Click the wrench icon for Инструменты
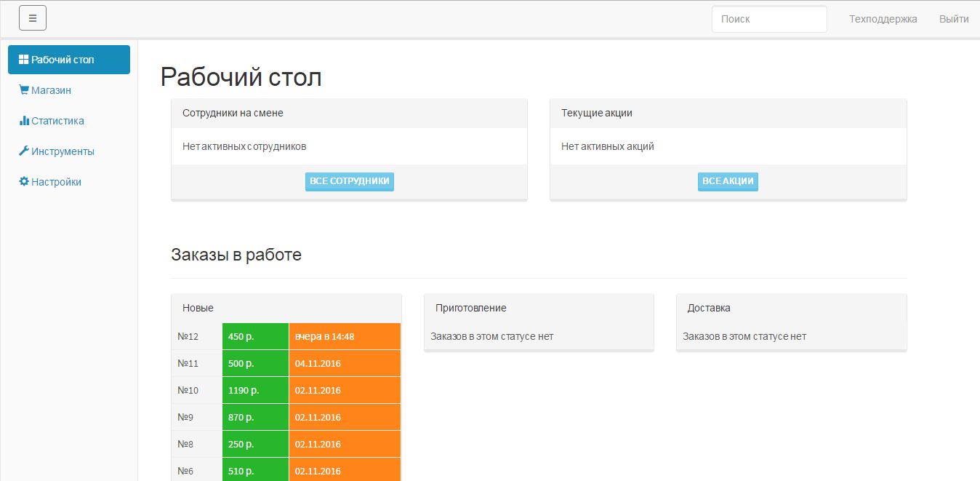Screen dimensions: 980x481 [24, 151]
